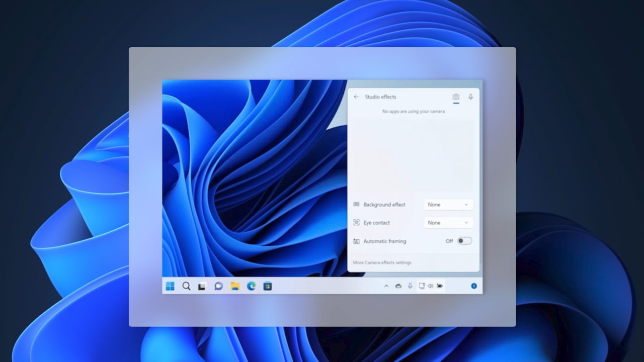Open the Background effect dropdown
Screen dimensions: 644x362
point(448,205)
